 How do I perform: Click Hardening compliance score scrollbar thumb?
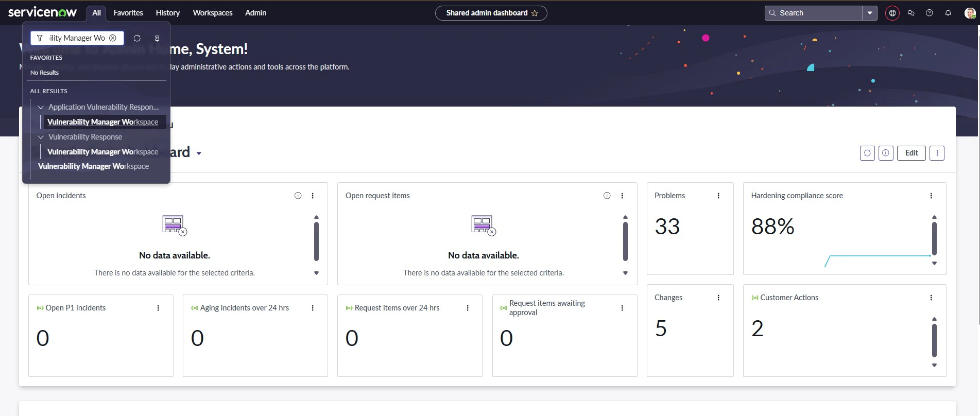(934, 238)
